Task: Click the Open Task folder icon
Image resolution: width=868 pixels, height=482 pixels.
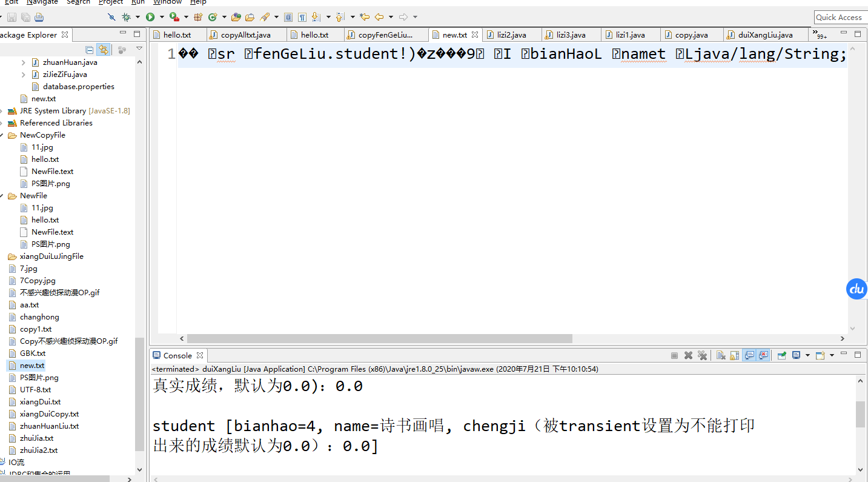Action: [x=250, y=17]
